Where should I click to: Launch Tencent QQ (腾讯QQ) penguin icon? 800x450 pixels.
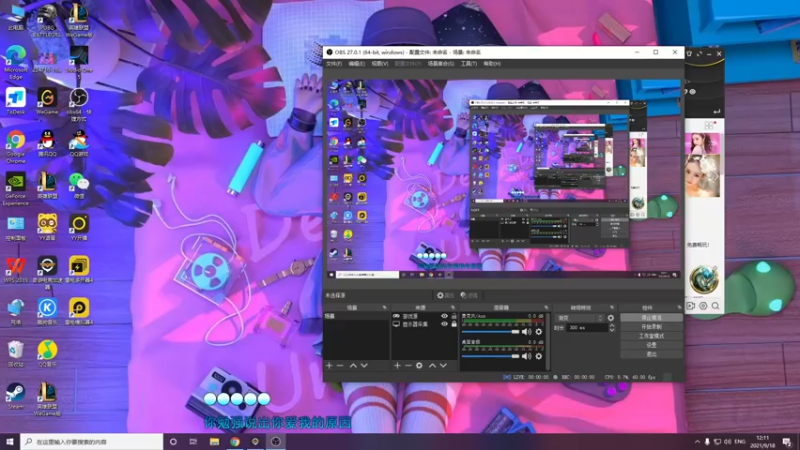(x=47, y=143)
